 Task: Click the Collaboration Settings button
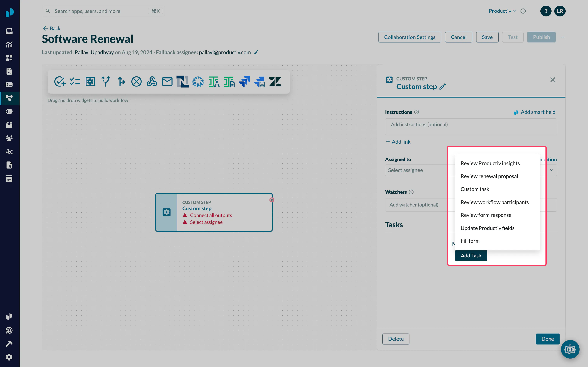click(409, 37)
